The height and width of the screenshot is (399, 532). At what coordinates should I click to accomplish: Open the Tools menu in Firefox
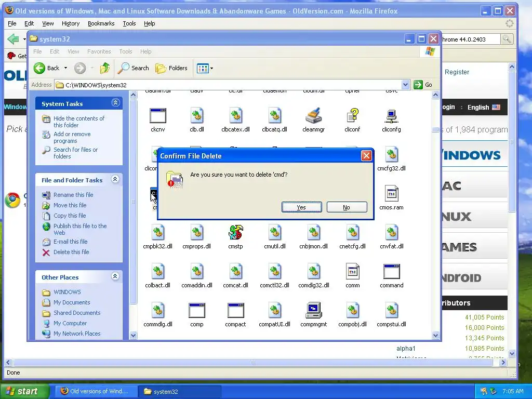point(129,23)
